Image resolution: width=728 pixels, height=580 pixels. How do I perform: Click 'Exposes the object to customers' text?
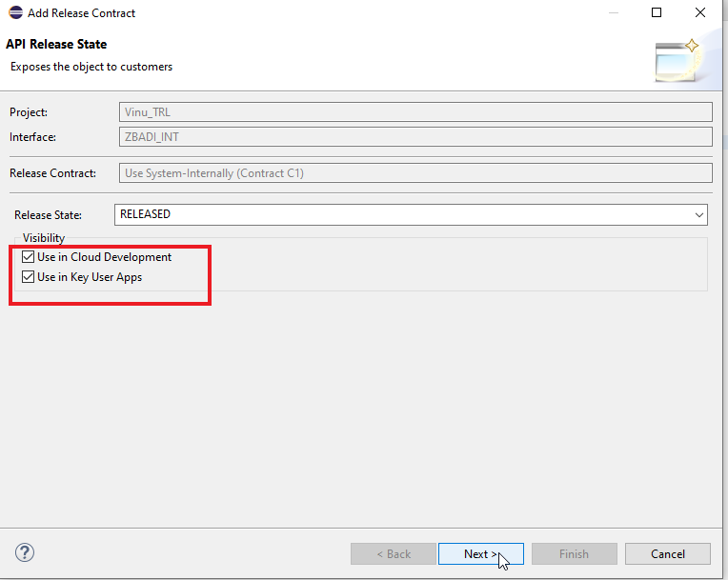pyautogui.click(x=91, y=67)
